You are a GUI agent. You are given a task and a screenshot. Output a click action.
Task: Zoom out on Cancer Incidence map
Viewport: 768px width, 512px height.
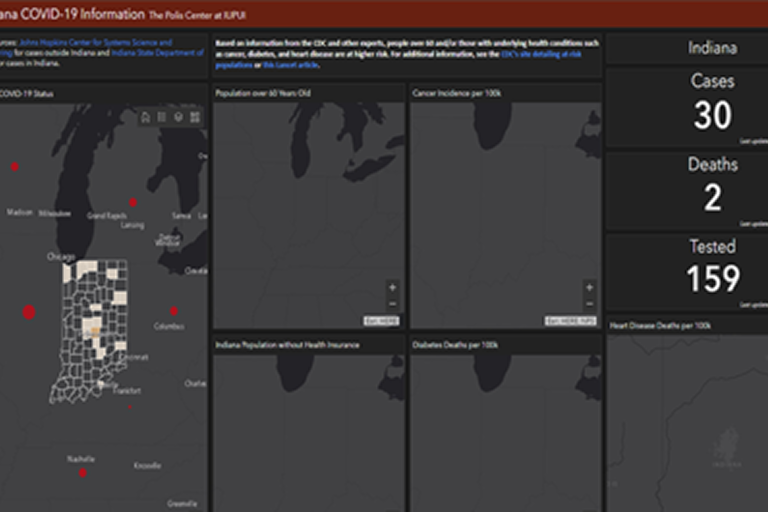(x=589, y=303)
